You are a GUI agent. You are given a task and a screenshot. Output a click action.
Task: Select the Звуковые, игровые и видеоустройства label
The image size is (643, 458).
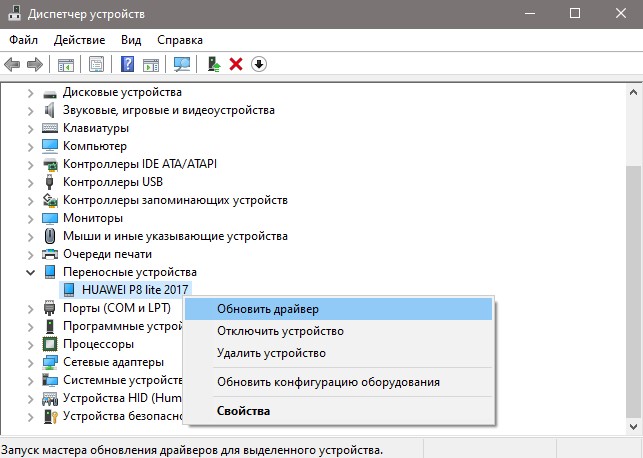coord(169,110)
